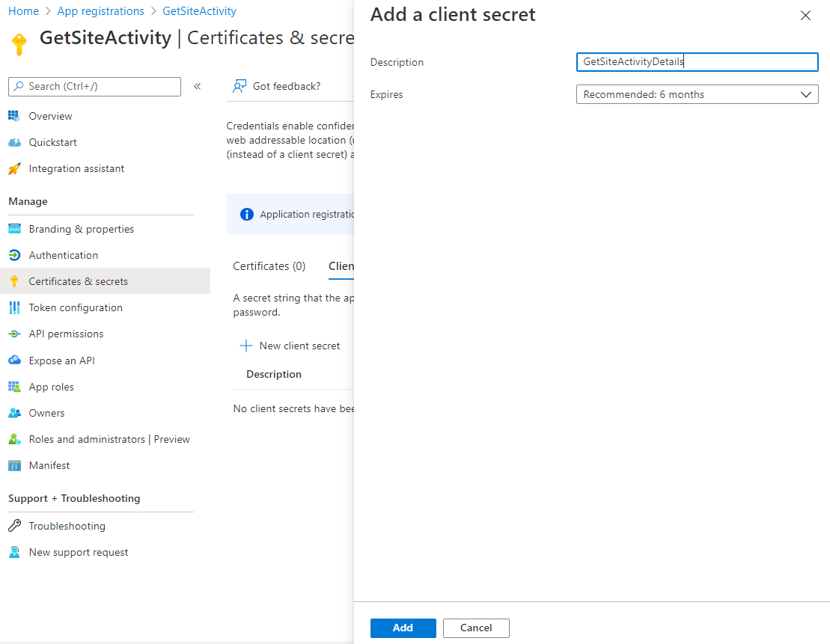Click the Authentication arrow icon
Screen dimensions: 830x644
coord(14,255)
